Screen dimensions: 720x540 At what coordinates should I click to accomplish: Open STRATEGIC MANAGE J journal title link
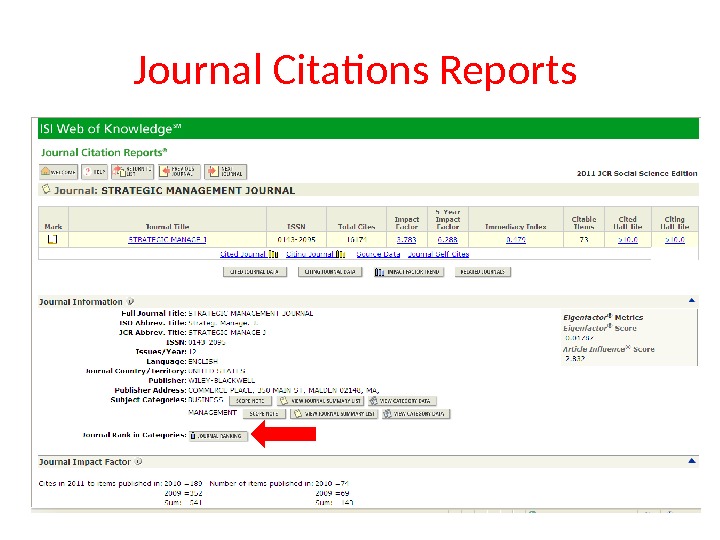coord(167,239)
